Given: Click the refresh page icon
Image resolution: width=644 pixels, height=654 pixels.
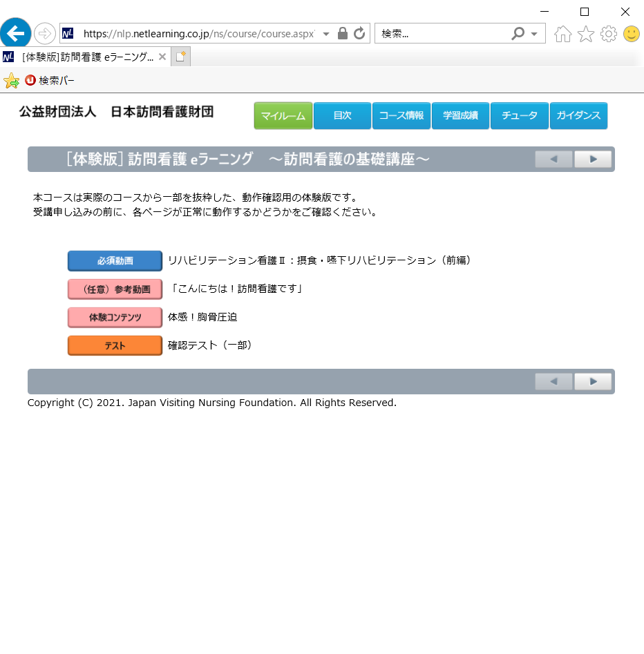Looking at the screenshot, I should (x=359, y=33).
